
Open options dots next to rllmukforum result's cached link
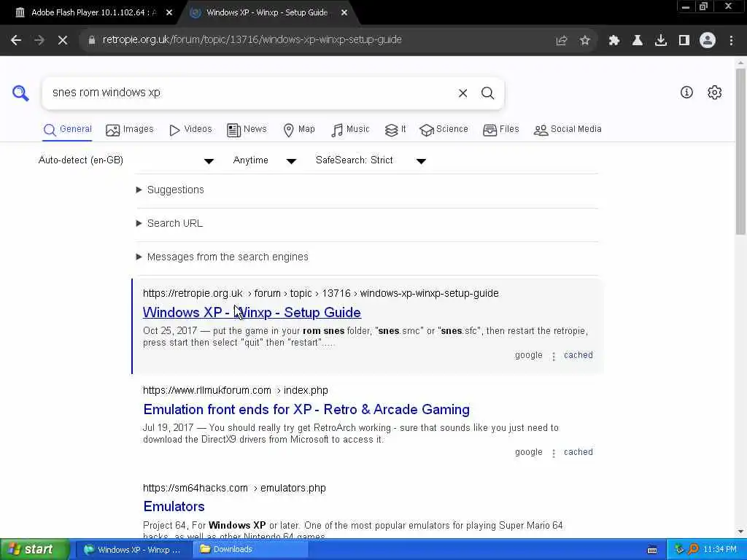(554, 454)
